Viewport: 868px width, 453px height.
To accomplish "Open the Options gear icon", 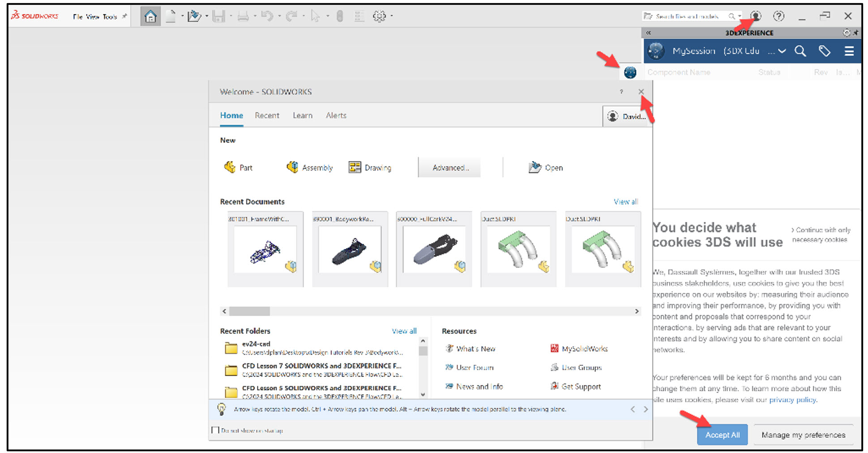I will [x=379, y=16].
